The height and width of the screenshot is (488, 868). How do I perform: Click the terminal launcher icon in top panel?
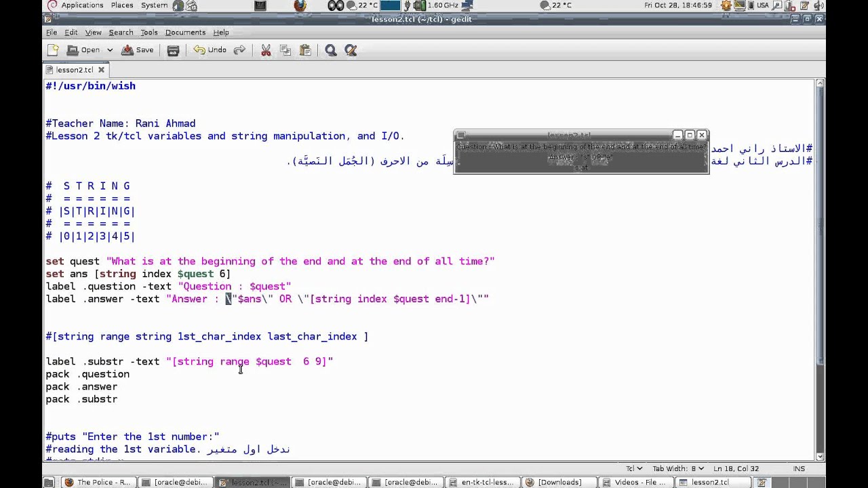[260, 5]
